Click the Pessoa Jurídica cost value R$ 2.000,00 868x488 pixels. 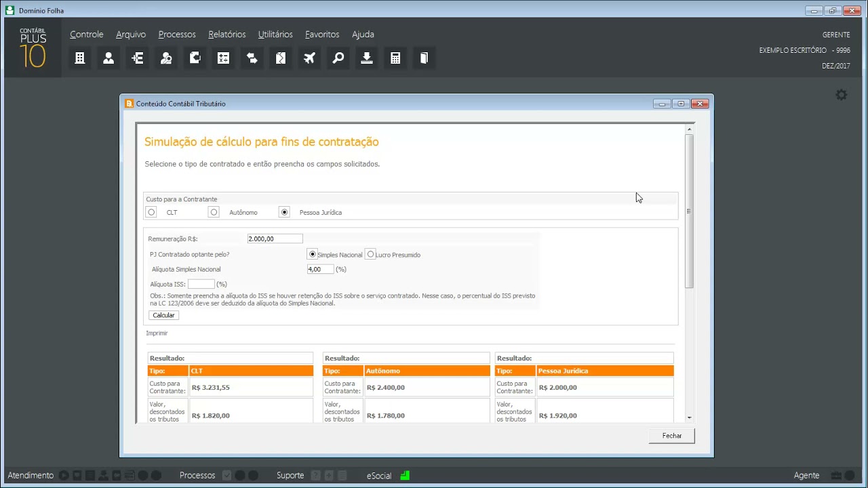pyautogui.click(x=558, y=388)
